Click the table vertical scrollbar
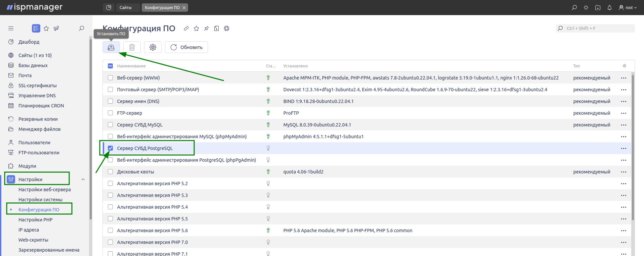The height and width of the screenshot is (256, 644). tap(633, 148)
